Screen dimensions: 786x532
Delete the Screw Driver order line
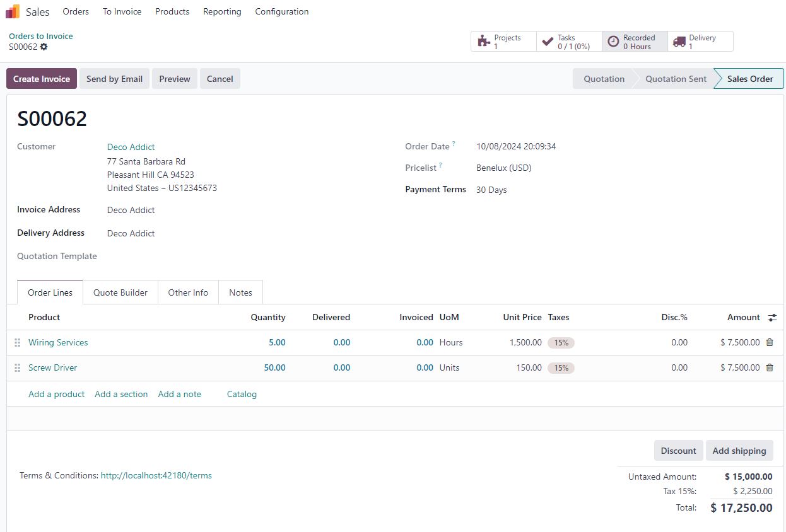tap(770, 367)
